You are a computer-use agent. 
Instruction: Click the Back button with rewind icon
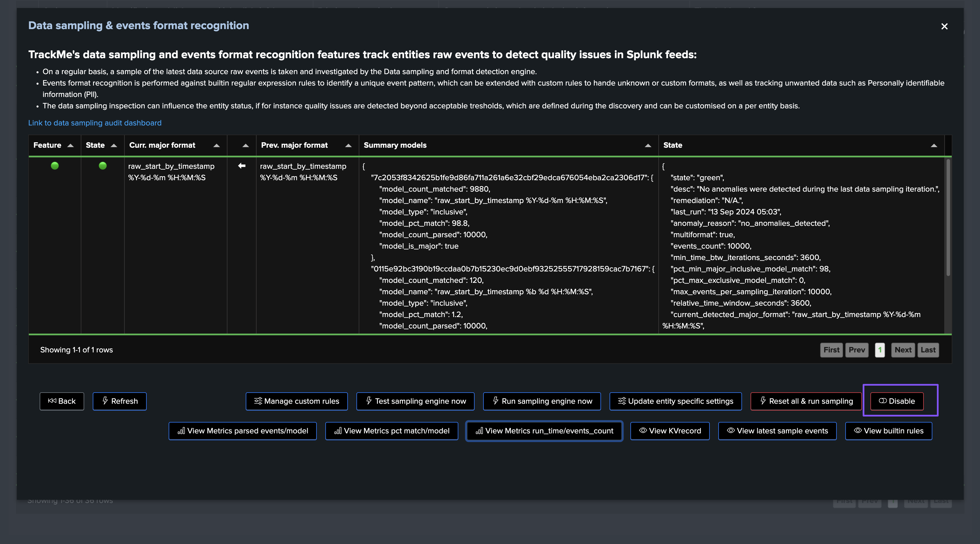(x=62, y=401)
